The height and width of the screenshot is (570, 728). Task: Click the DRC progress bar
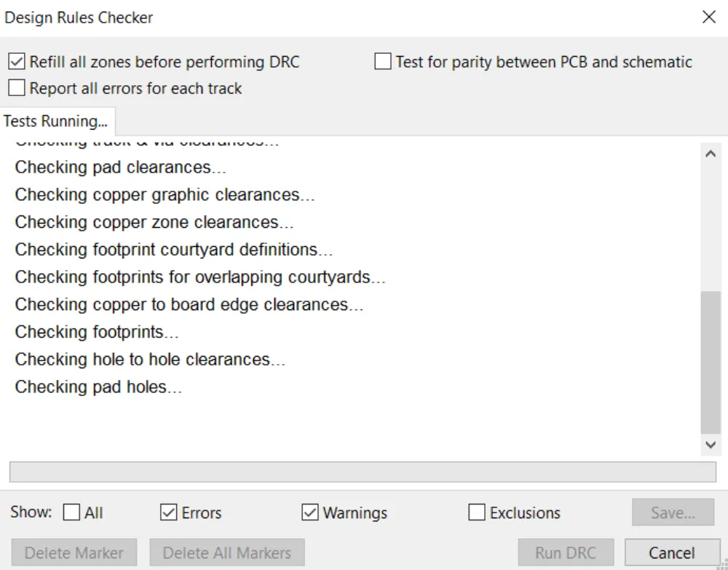pyautogui.click(x=363, y=472)
